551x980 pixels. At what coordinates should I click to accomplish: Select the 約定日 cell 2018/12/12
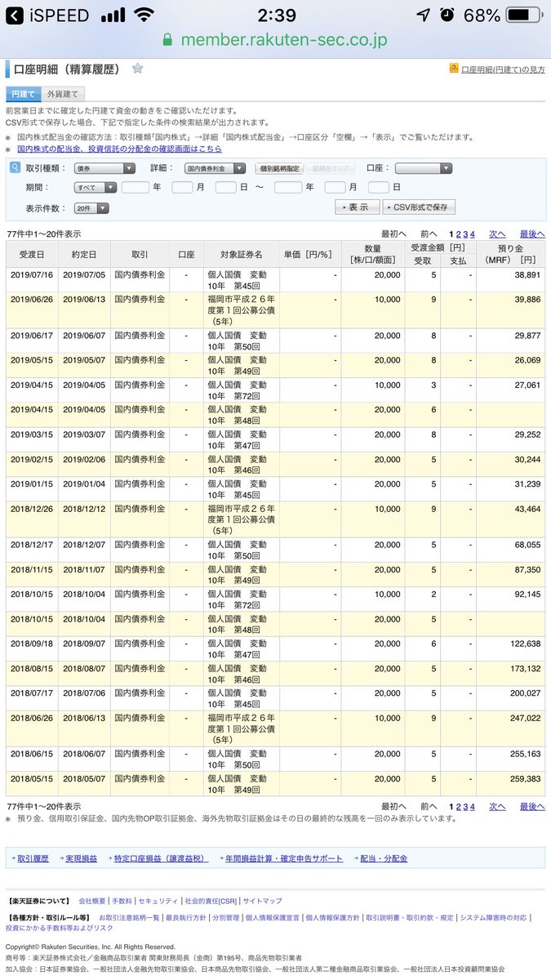click(83, 508)
